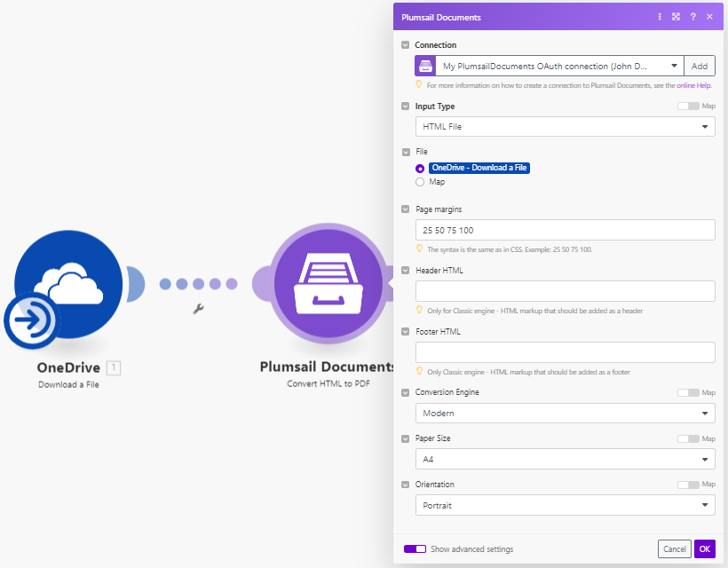
Task: Enable Map toggle for Input Type
Action: tap(688, 106)
